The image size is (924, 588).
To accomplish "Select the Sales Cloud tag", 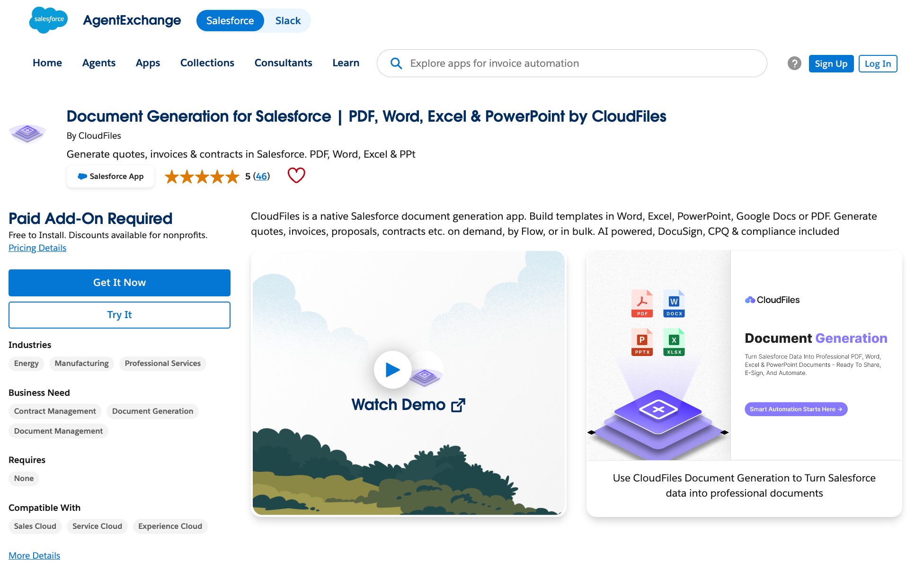I will [x=35, y=526].
